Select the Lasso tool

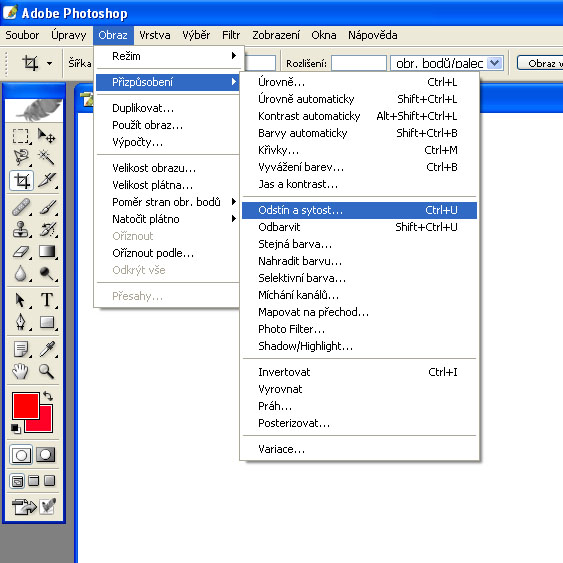tap(21, 158)
